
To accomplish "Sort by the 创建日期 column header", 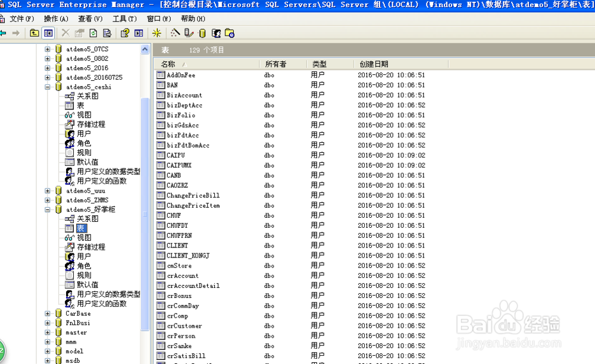I will tap(401, 64).
